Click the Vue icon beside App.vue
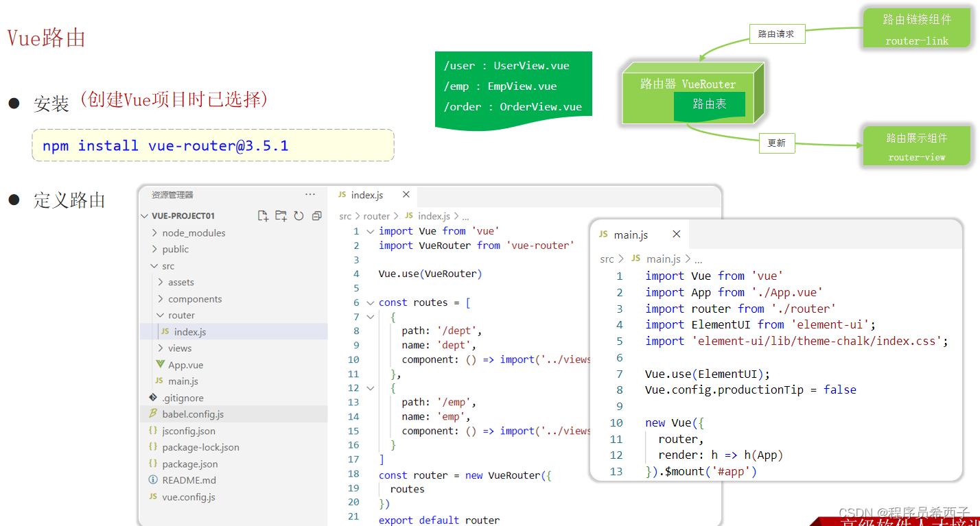980x526 pixels. (x=160, y=365)
